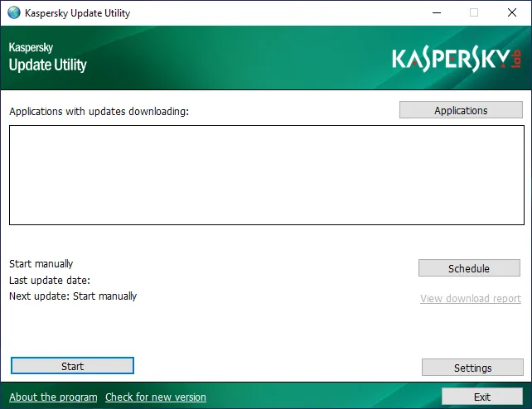Click the Kaspersky lab logo in banner
Viewport: 532px width, 409px height.
click(456, 59)
